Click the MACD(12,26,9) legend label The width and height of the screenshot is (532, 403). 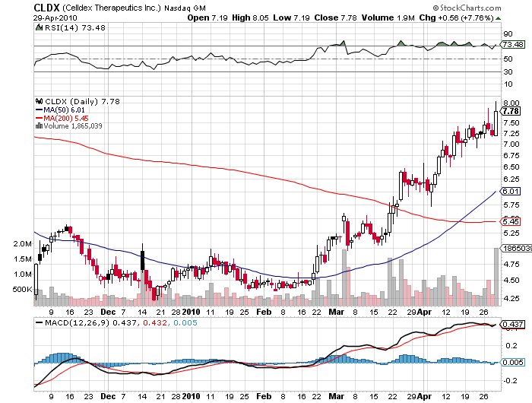point(78,323)
